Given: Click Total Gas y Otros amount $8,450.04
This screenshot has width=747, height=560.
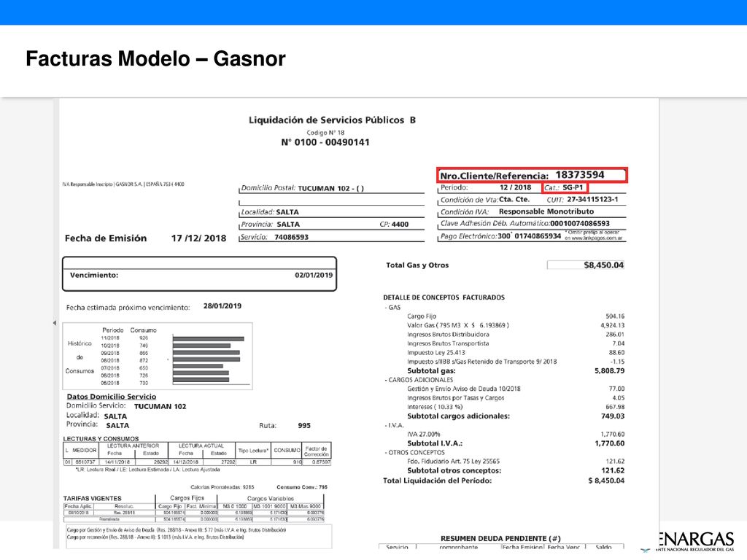Looking at the screenshot, I should pos(603,265).
